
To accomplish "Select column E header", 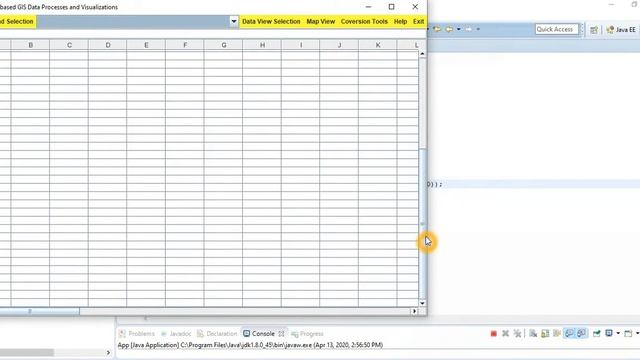I will click(146, 45).
